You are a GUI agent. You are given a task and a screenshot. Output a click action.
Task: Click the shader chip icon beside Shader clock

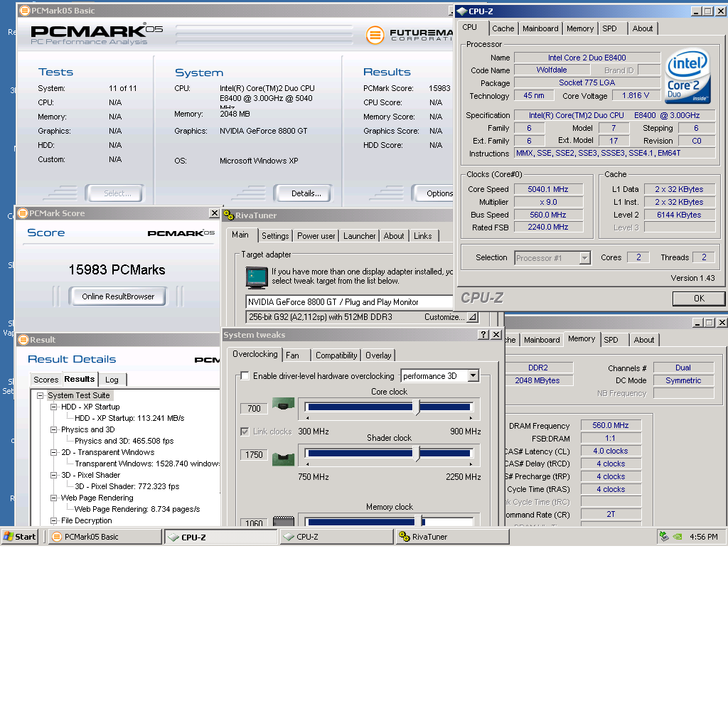(x=283, y=459)
